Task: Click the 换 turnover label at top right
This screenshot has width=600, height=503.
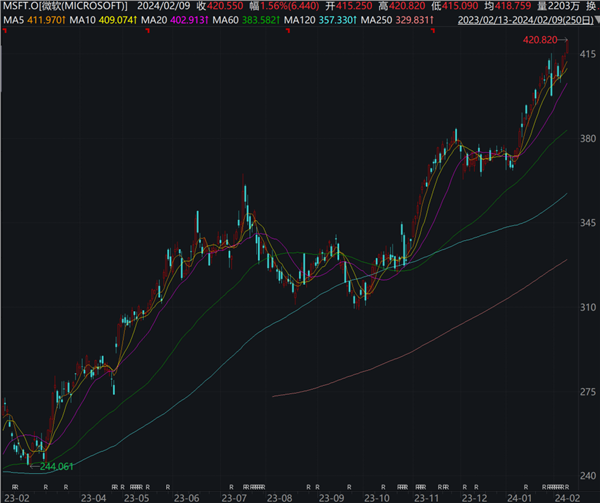Action: (591, 6)
